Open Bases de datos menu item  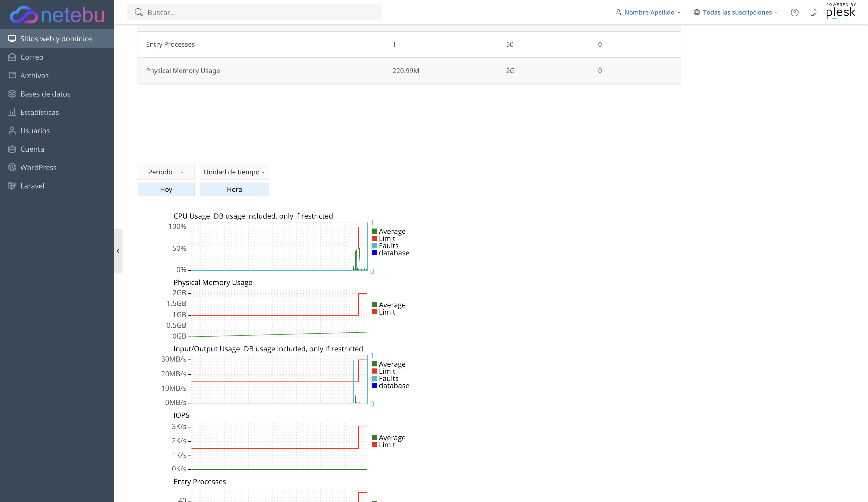coord(57,94)
